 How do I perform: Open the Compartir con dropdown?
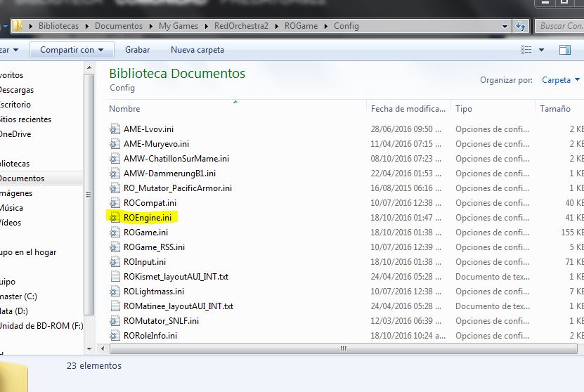click(x=72, y=50)
